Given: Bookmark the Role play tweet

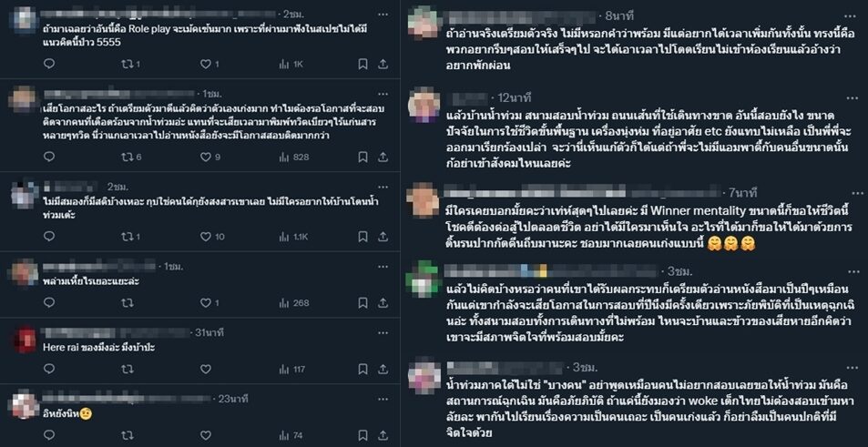Looking at the screenshot, I should click(x=363, y=64).
